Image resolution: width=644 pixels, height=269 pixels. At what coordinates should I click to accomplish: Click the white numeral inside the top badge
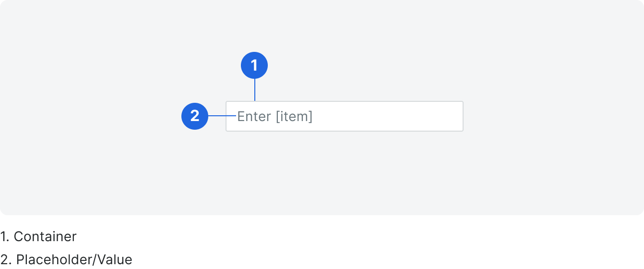pos(254,65)
